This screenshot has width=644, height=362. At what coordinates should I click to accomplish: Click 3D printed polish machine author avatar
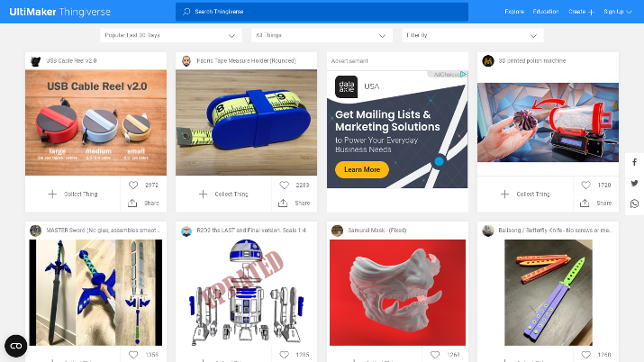(488, 61)
